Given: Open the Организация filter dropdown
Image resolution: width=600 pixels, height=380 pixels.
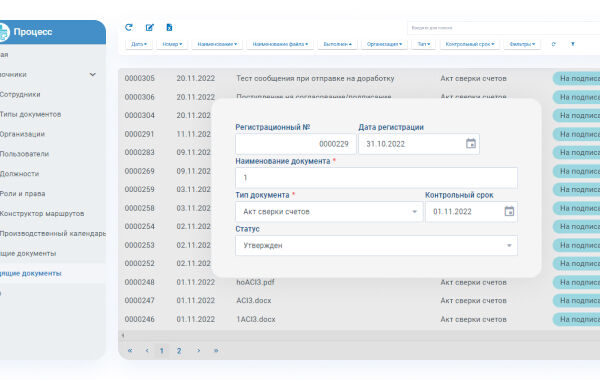Looking at the screenshot, I should tap(384, 44).
